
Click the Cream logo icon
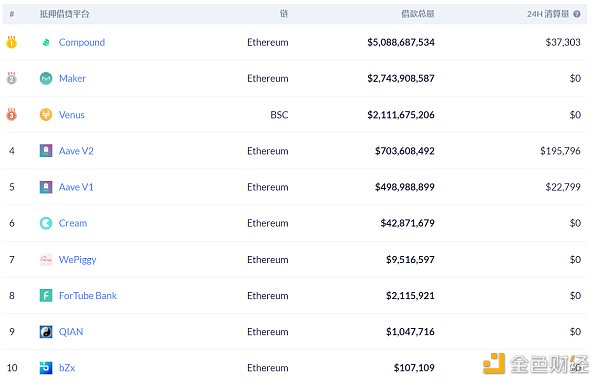46,223
